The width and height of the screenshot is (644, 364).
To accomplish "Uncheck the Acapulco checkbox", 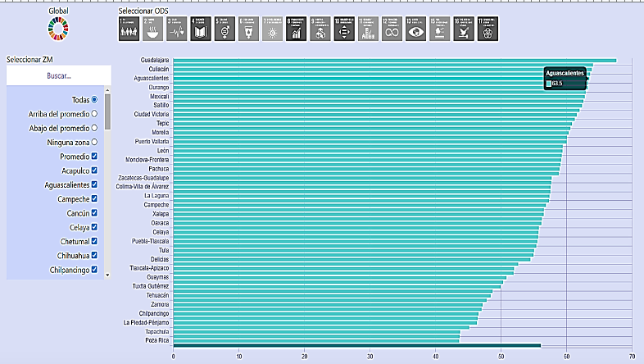I will pyautogui.click(x=95, y=171).
